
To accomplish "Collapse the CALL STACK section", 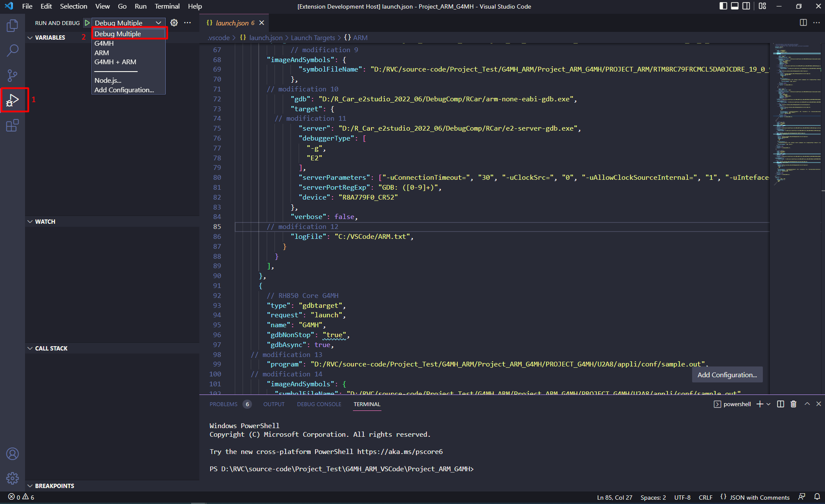I will 30,348.
